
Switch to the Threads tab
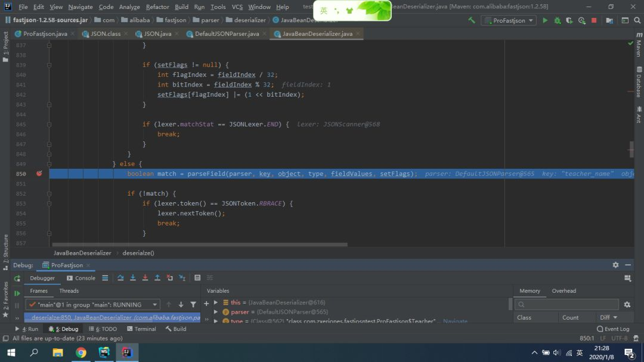pyautogui.click(x=69, y=291)
